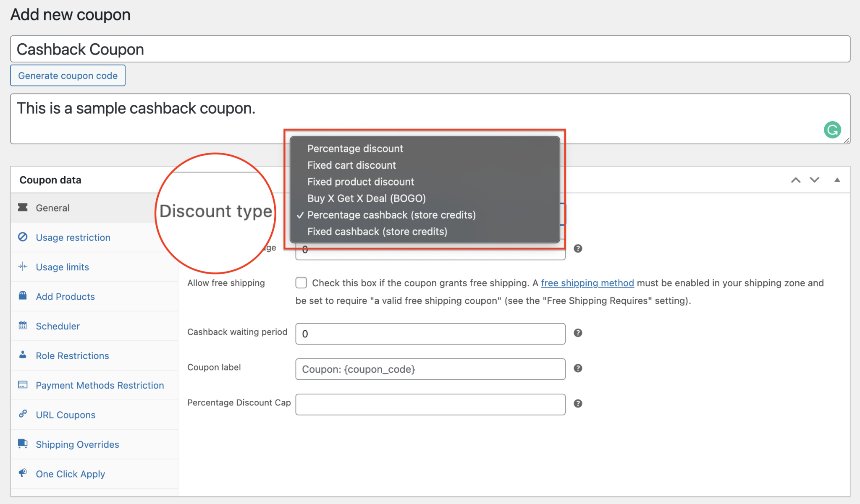This screenshot has width=860, height=504.
Task: Click the URL Coupons link icon
Action: (23, 414)
